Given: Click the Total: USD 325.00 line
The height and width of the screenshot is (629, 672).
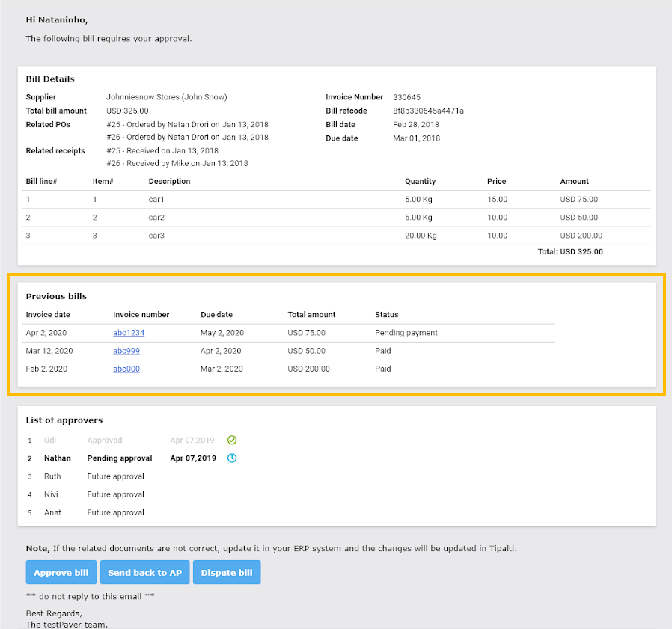Looking at the screenshot, I should (x=570, y=251).
